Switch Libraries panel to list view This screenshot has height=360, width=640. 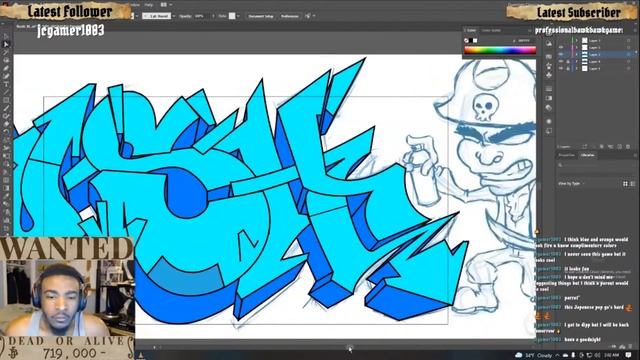tap(633, 184)
